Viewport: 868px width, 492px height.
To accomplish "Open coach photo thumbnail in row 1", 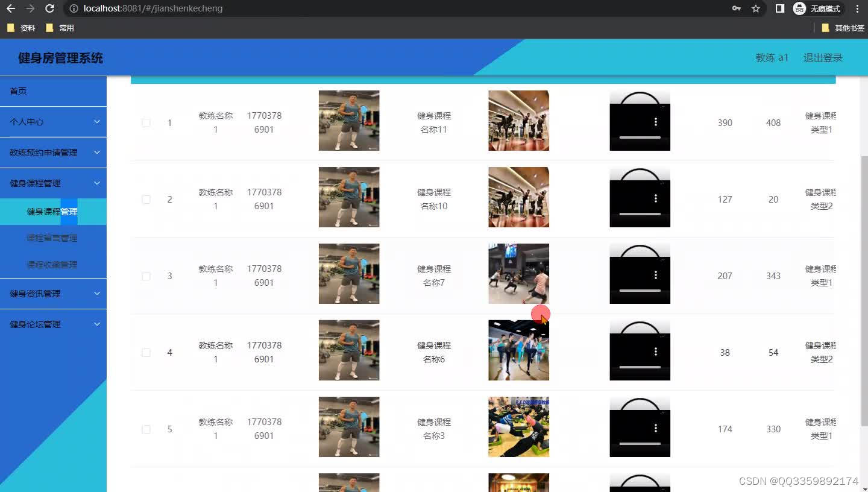I will click(349, 121).
